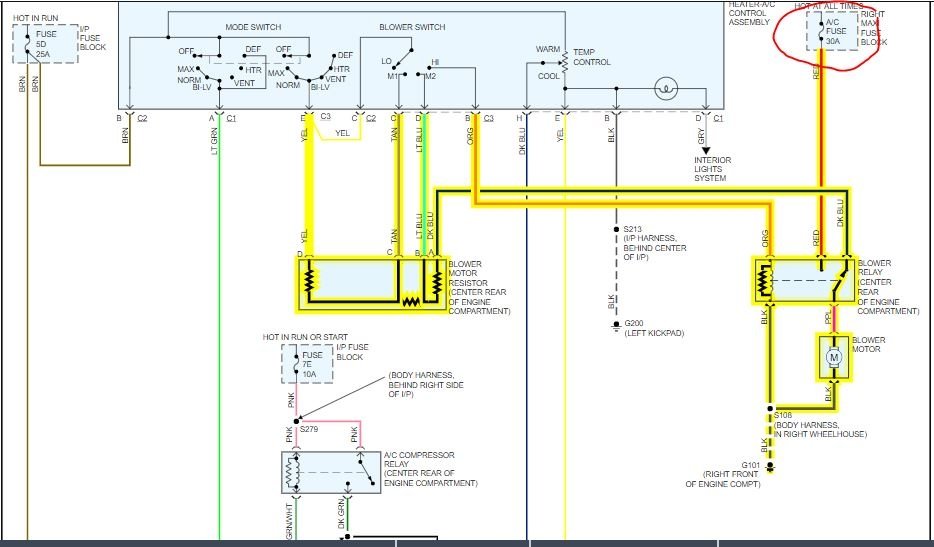Click the A/C compressor relay switch contact
Screen dimensions: 934x547
pos(366,472)
